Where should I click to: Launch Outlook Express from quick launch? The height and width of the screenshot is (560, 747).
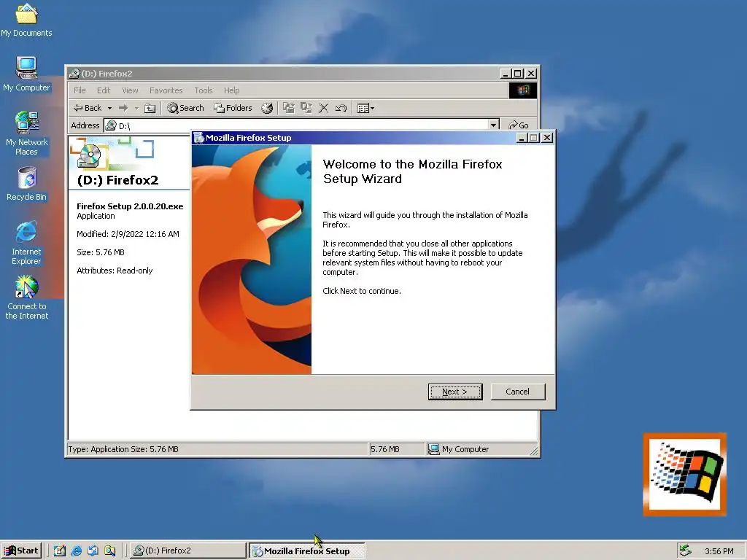click(x=93, y=551)
